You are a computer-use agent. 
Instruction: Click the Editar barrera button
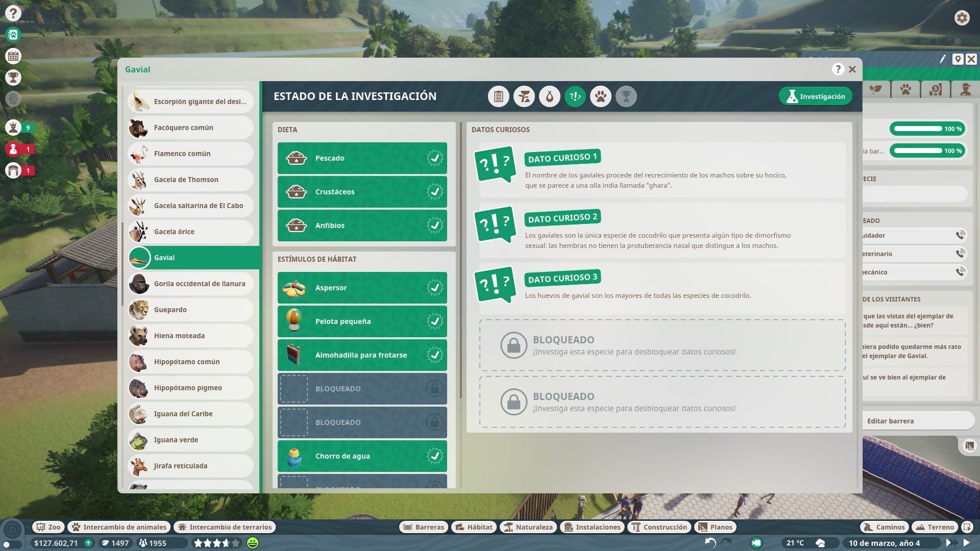pos(914,421)
